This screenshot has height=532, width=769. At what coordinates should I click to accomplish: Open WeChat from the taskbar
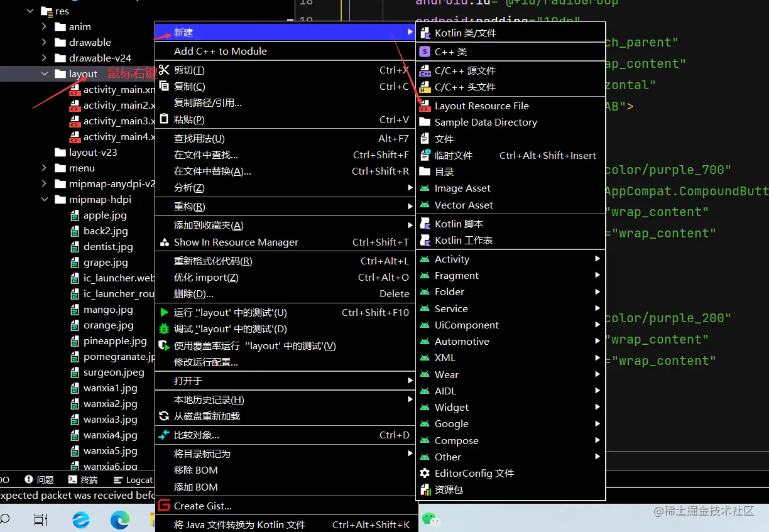coord(430,519)
